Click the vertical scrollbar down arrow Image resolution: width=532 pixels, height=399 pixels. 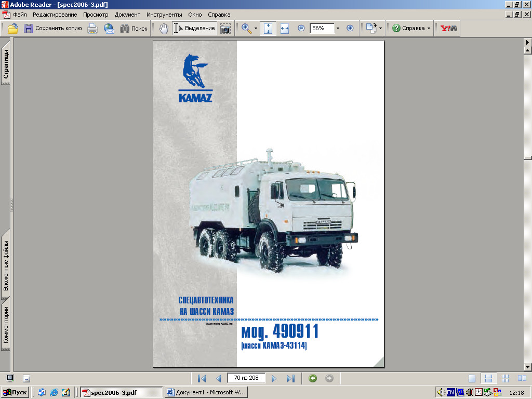tap(528, 367)
